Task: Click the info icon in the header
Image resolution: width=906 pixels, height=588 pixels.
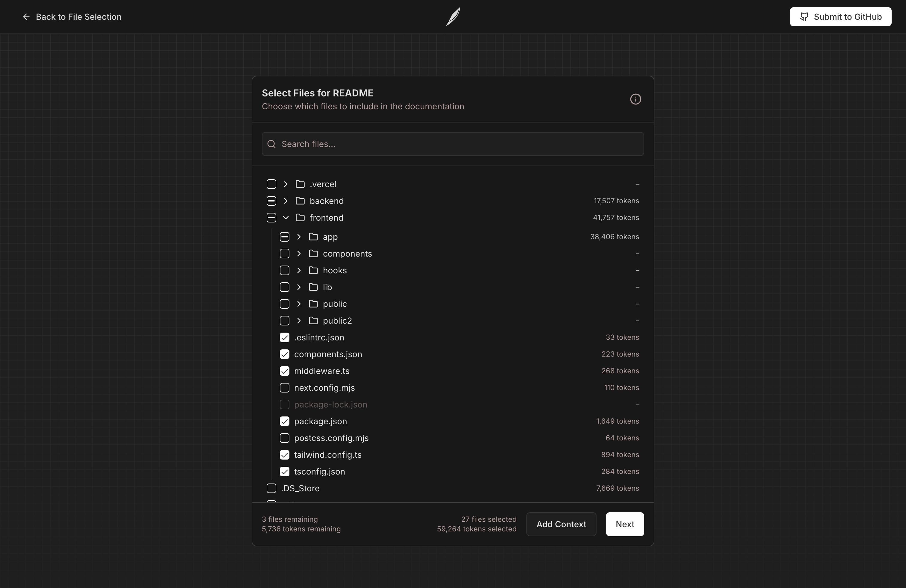Action: coord(635,99)
